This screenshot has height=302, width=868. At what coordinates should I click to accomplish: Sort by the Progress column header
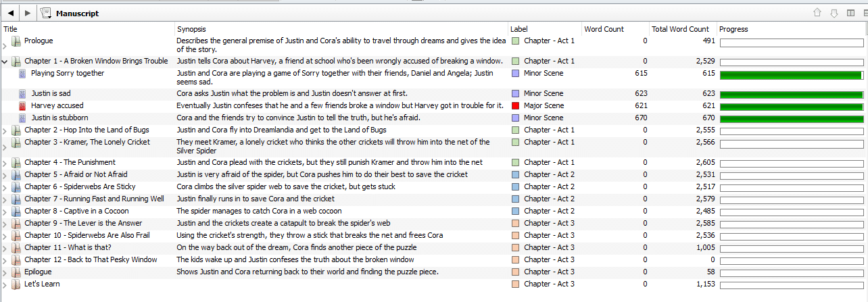pos(792,29)
